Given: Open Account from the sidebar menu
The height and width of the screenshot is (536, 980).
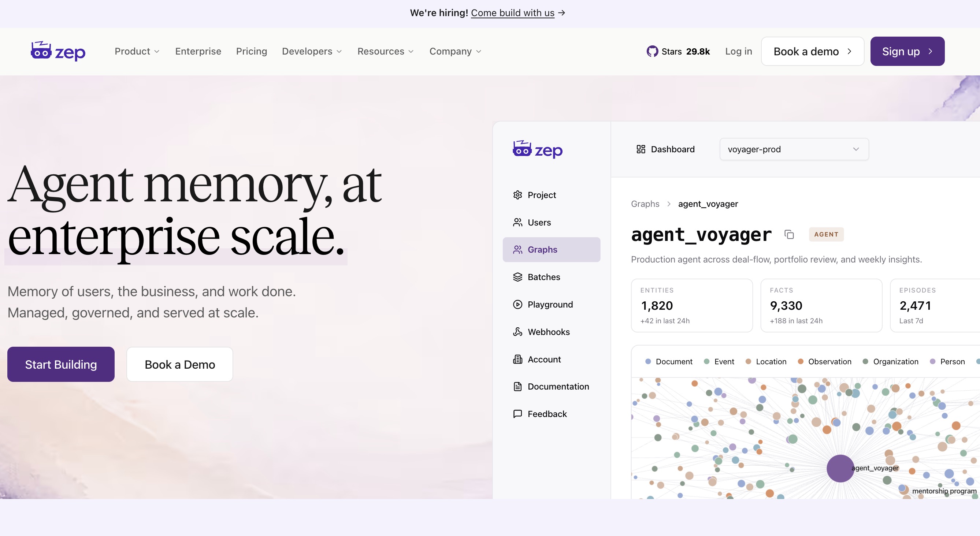Looking at the screenshot, I should (551, 359).
